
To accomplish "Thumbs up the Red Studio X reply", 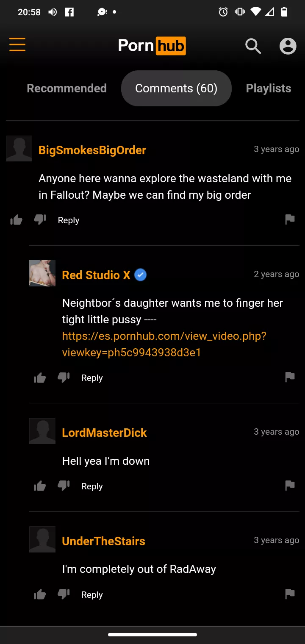I will pyautogui.click(x=40, y=378).
